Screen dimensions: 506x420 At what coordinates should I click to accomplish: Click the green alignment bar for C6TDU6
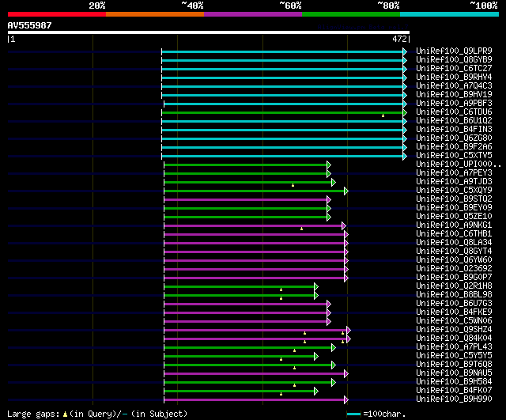click(x=282, y=112)
